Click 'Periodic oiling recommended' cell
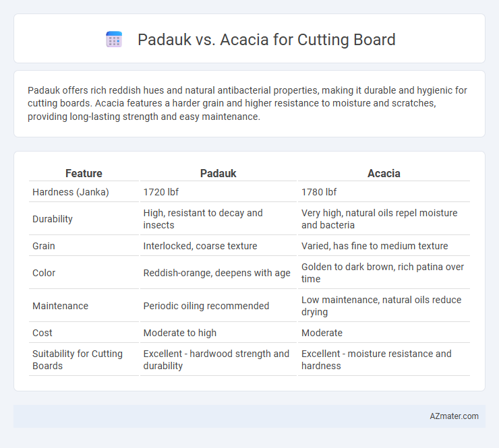The image size is (499, 448). coord(206,306)
